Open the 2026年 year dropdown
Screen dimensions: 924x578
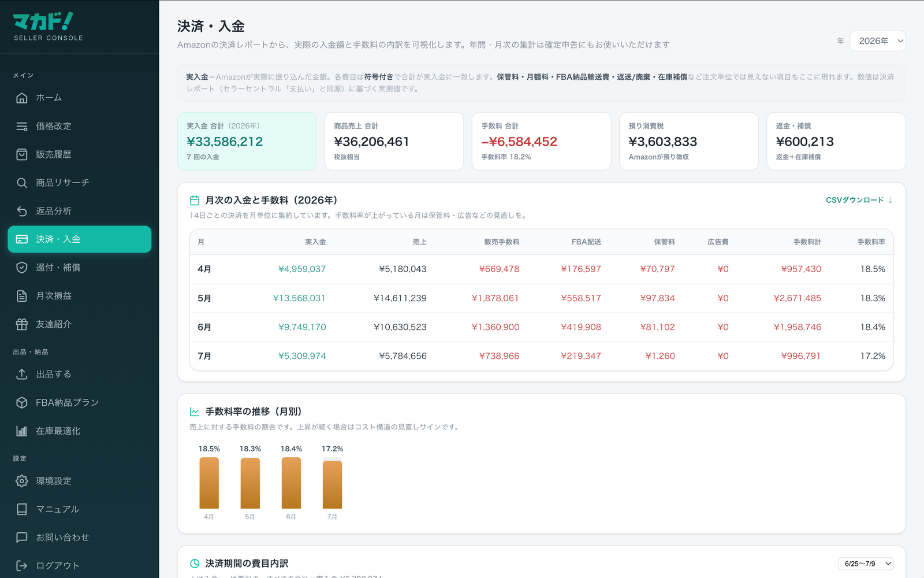tap(878, 41)
